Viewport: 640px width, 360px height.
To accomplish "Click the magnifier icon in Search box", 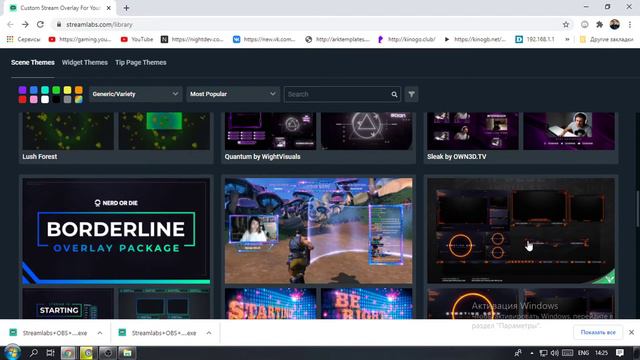I will [x=394, y=94].
